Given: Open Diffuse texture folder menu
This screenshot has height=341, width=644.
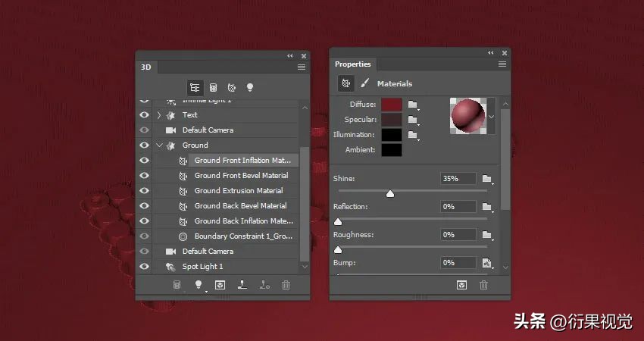Looking at the screenshot, I should coord(413,105).
